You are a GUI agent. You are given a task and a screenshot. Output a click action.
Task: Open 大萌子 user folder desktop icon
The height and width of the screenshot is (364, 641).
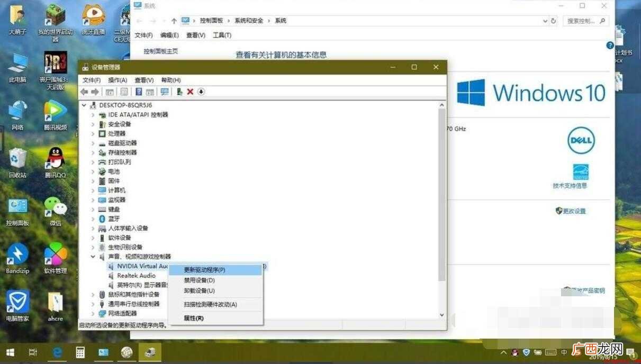tap(17, 20)
